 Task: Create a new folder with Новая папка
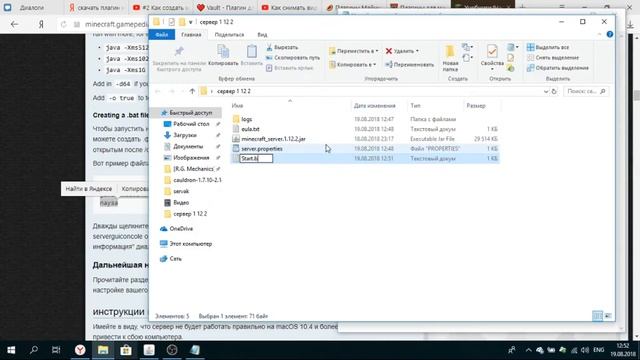(x=450, y=58)
